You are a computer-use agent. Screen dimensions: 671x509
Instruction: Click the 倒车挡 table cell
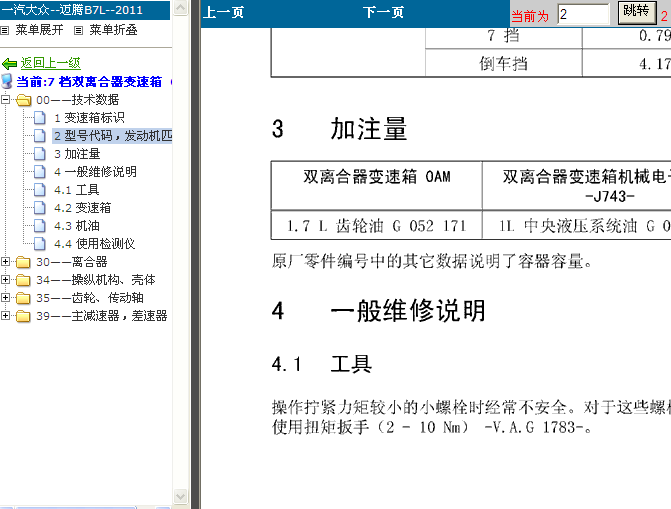(503, 63)
